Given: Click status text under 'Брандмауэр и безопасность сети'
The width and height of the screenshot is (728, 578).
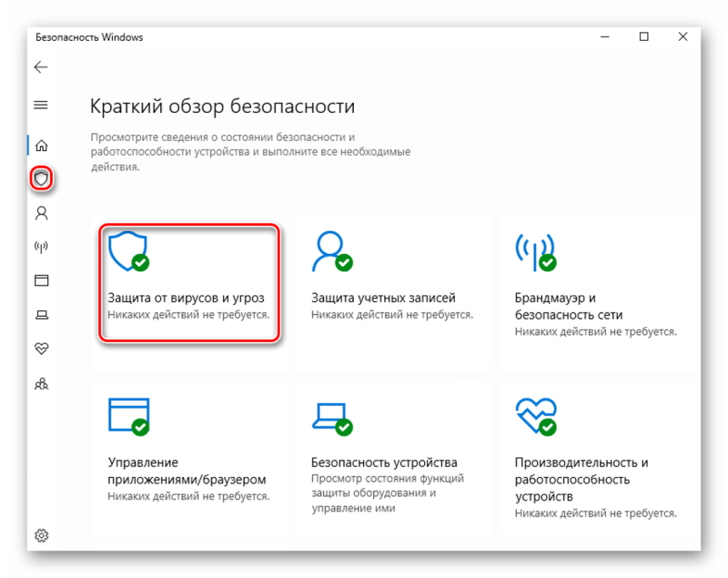Looking at the screenshot, I should pos(596,331).
